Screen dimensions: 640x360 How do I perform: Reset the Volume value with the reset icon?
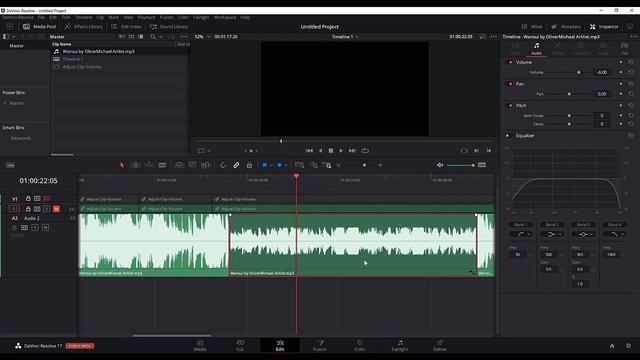[631, 72]
